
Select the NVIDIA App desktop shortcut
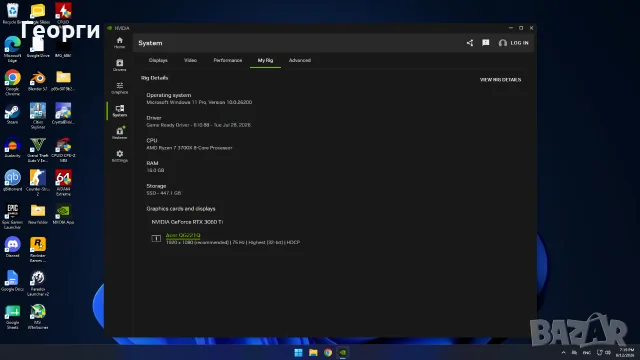coord(63,214)
